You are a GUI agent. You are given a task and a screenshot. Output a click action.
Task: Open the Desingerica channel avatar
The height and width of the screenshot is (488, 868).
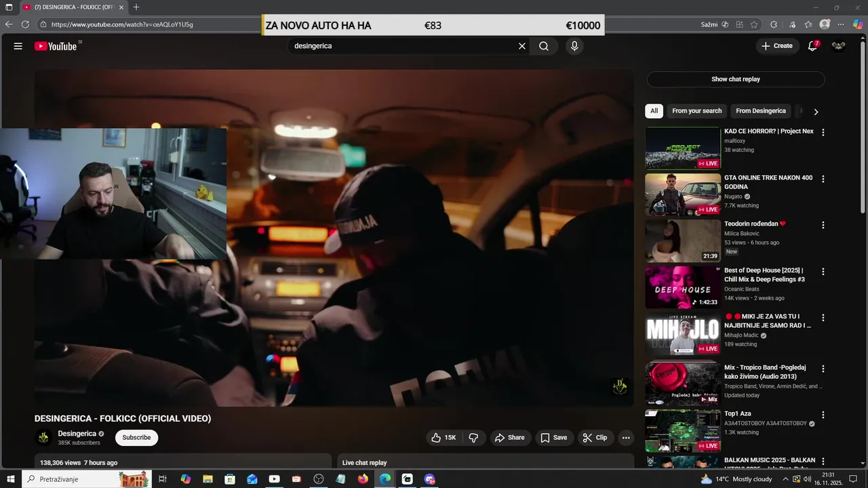click(x=43, y=438)
